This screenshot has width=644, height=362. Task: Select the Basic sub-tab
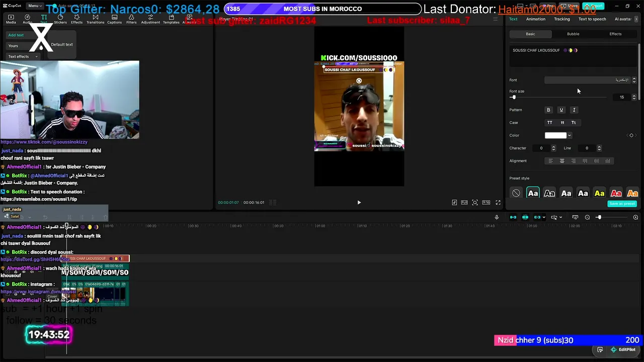tap(530, 34)
